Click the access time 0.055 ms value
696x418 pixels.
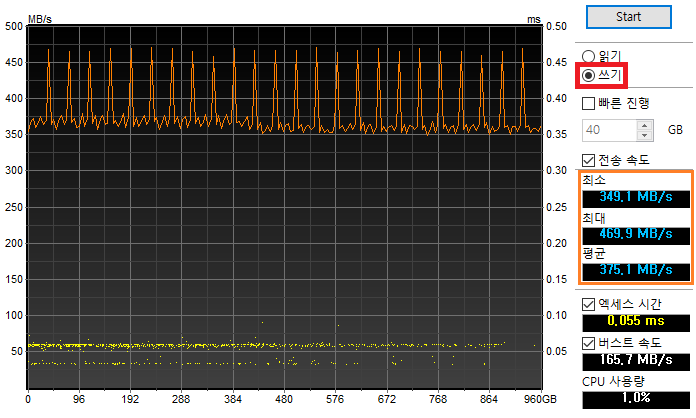636,321
